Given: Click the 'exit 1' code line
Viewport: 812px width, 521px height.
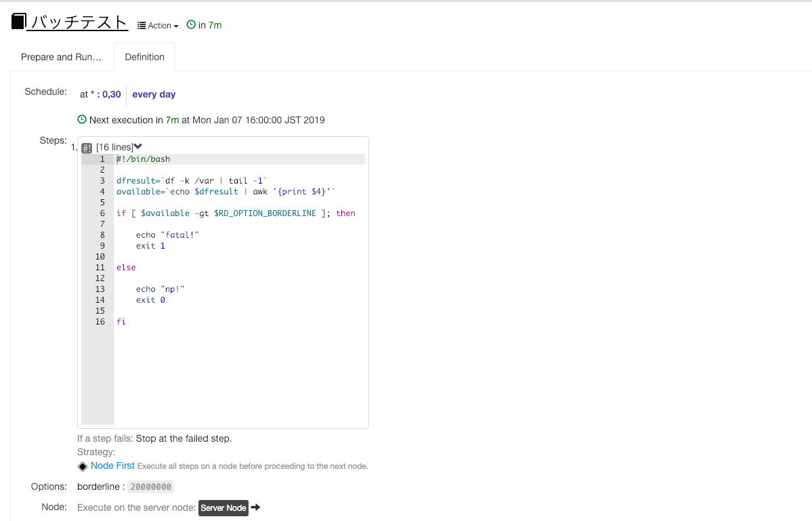Looking at the screenshot, I should (x=151, y=246).
